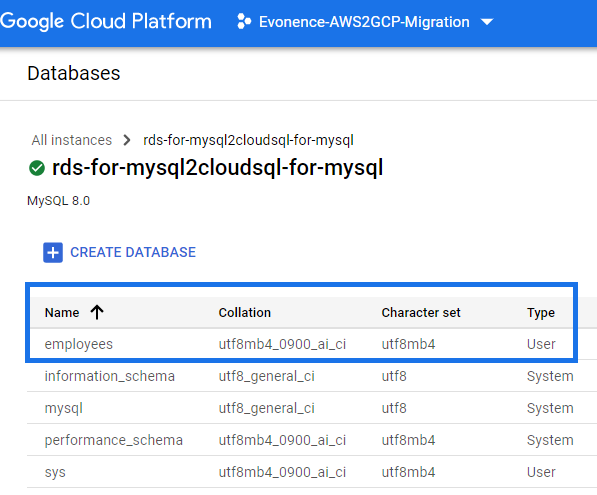Select the sys database row
Image resolution: width=597 pixels, height=495 pixels.
coord(301,472)
